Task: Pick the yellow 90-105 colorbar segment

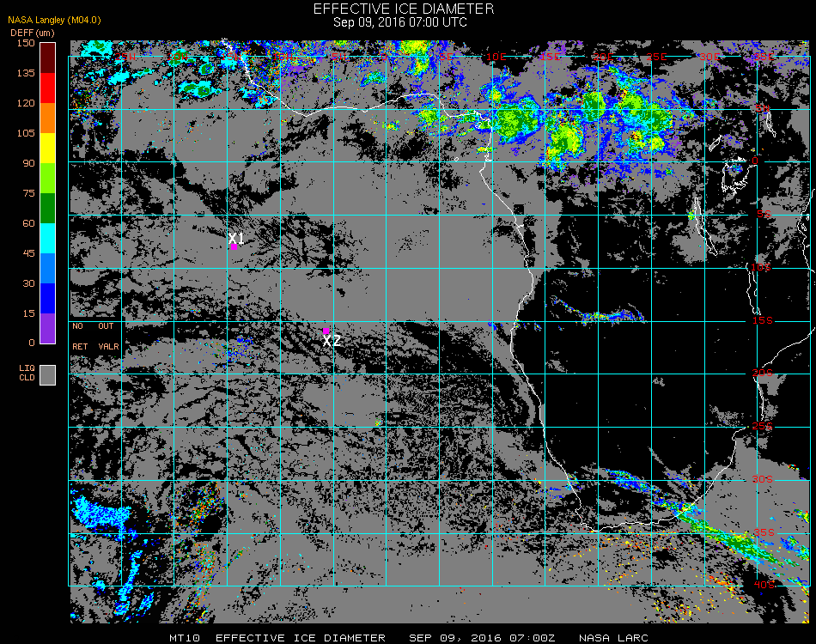Action: coord(48,149)
